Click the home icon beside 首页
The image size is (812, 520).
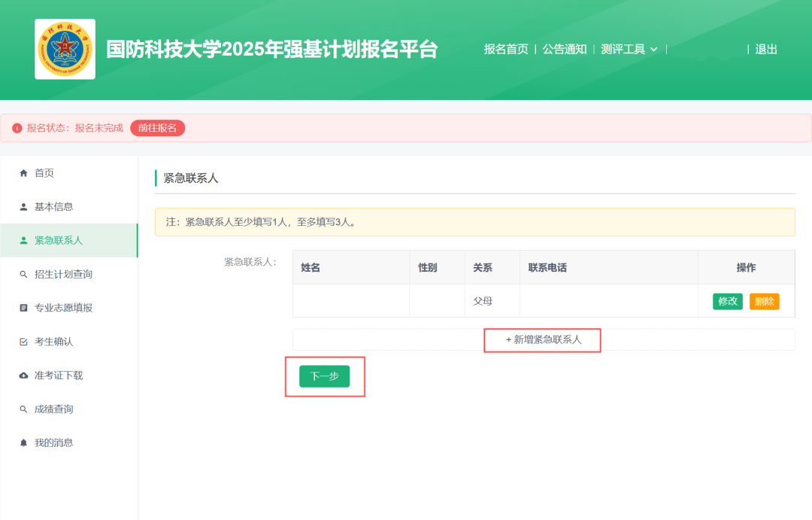point(23,173)
